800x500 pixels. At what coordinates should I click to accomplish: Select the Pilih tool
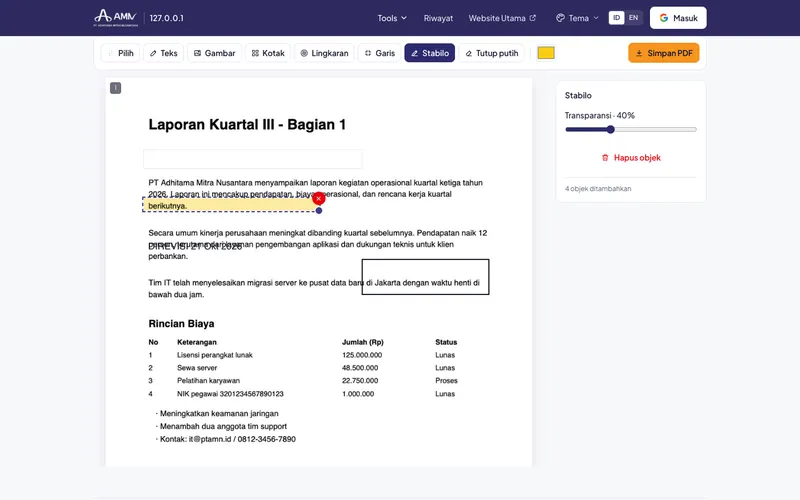[x=121, y=53]
